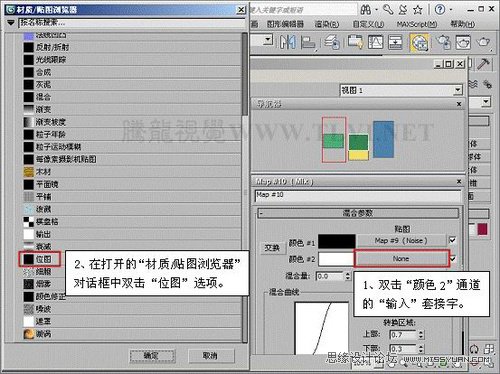Toggle the 颜色 #1 map enable checkbox
The height and width of the screenshot is (374, 500).
452,240
